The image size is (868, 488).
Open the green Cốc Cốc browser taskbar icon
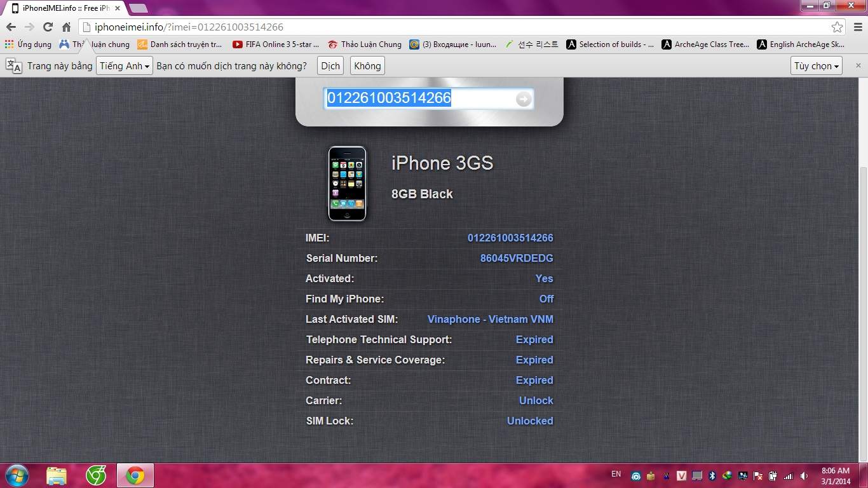[x=96, y=475]
